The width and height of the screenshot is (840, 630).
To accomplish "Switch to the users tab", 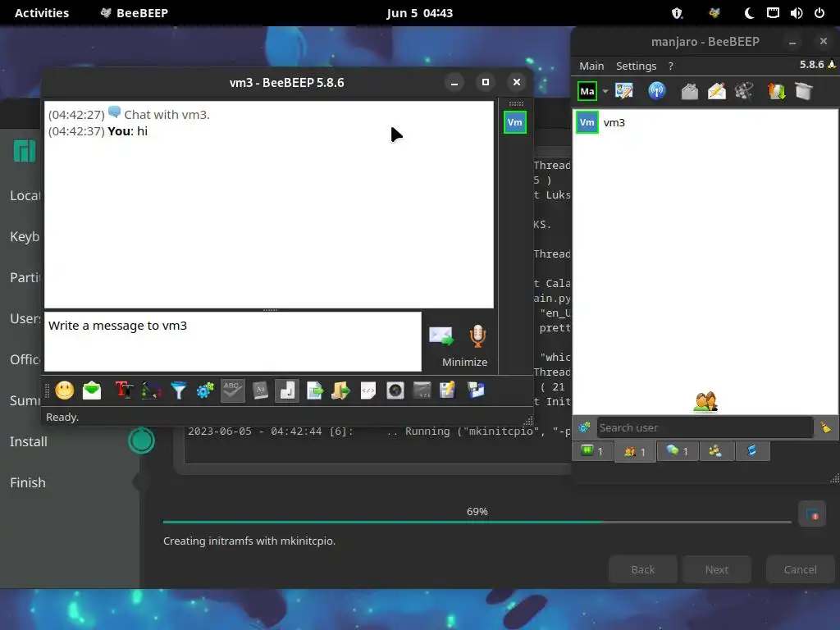I will tap(635, 452).
